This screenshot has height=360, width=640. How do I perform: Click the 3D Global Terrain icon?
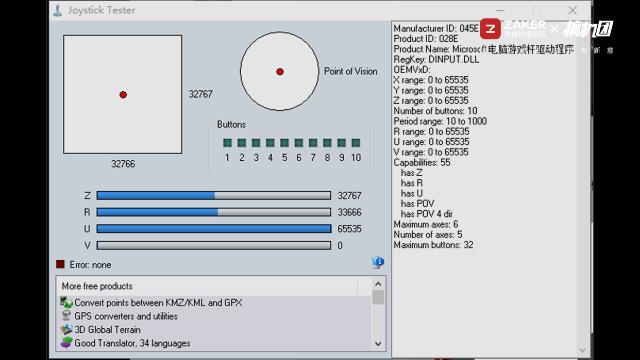click(x=66, y=329)
